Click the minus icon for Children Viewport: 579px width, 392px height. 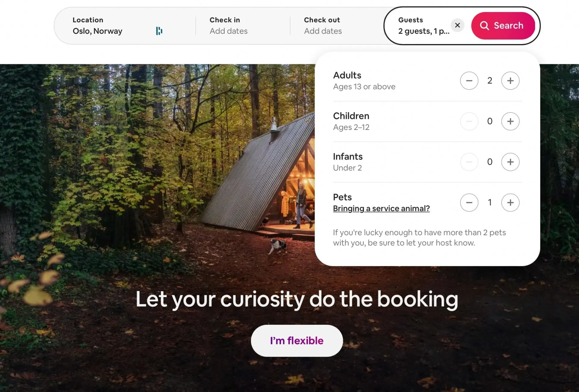click(x=469, y=121)
